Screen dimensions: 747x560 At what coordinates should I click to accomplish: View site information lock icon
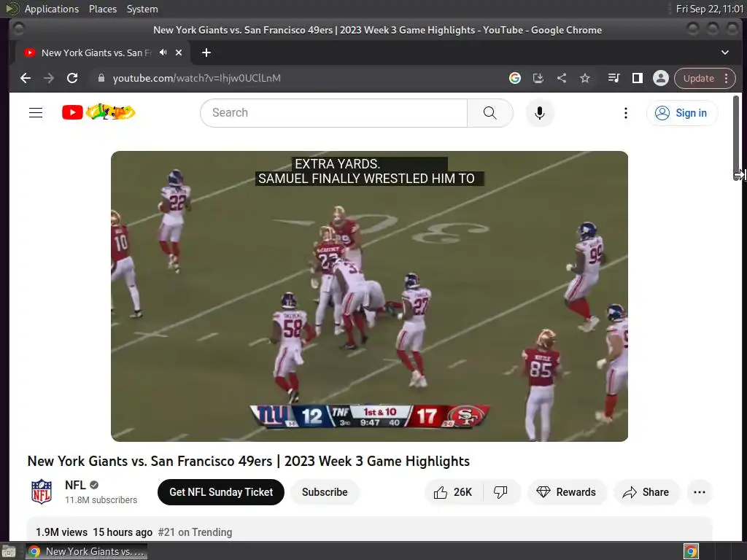pos(101,78)
